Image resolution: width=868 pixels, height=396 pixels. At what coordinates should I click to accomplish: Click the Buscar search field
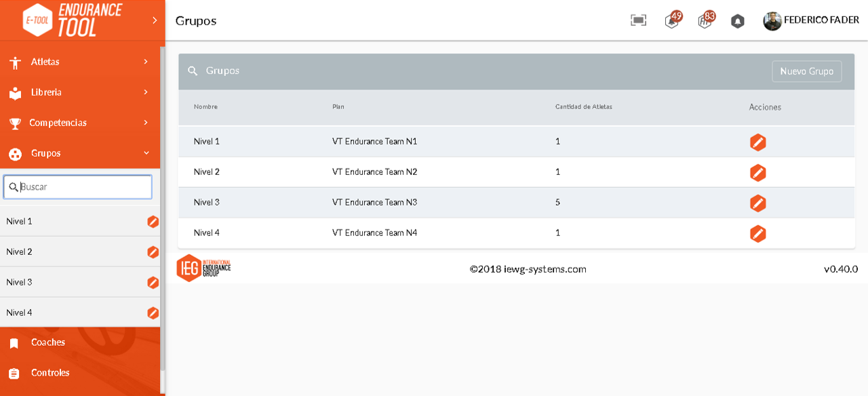pyautogui.click(x=78, y=187)
